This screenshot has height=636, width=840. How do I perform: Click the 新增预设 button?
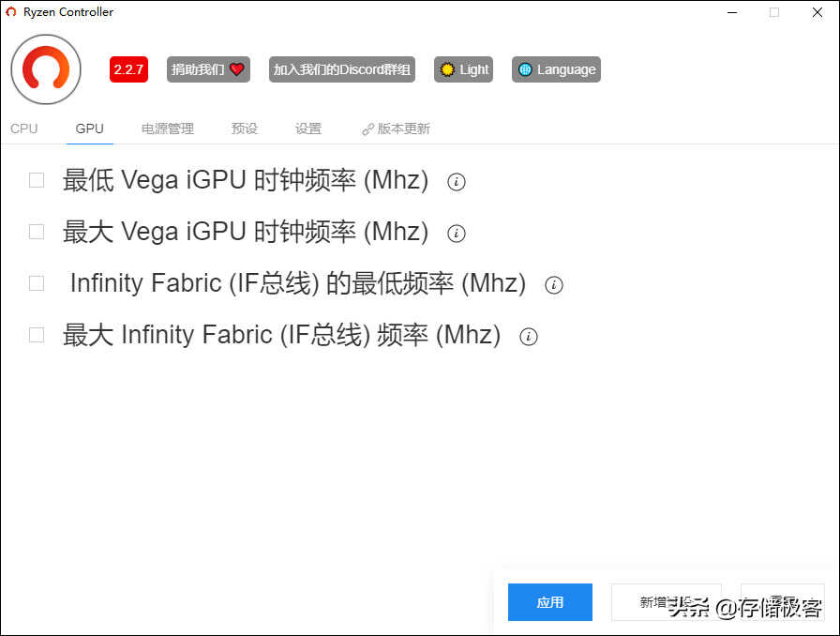pyautogui.click(x=667, y=602)
